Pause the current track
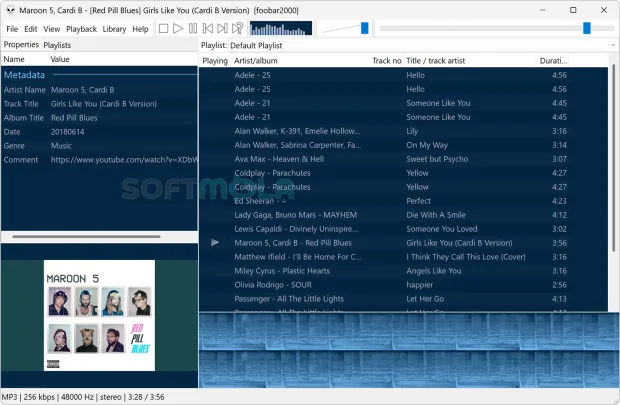 193,28
